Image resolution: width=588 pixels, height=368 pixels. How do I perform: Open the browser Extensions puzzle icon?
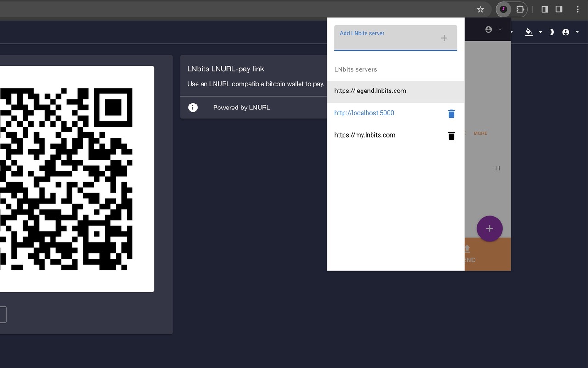coord(520,9)
